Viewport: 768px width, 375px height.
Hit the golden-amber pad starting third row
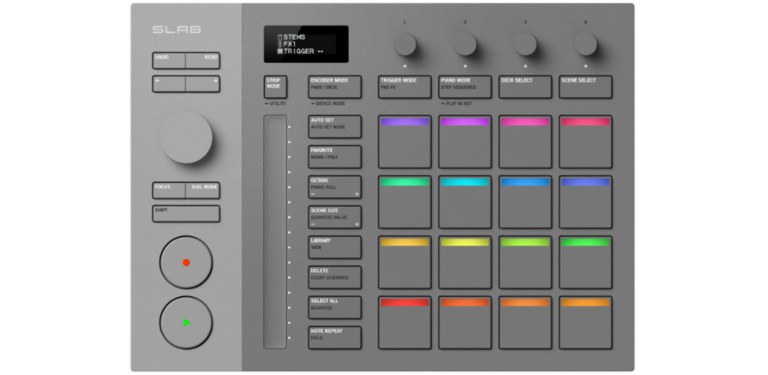[x=405, y=262]
